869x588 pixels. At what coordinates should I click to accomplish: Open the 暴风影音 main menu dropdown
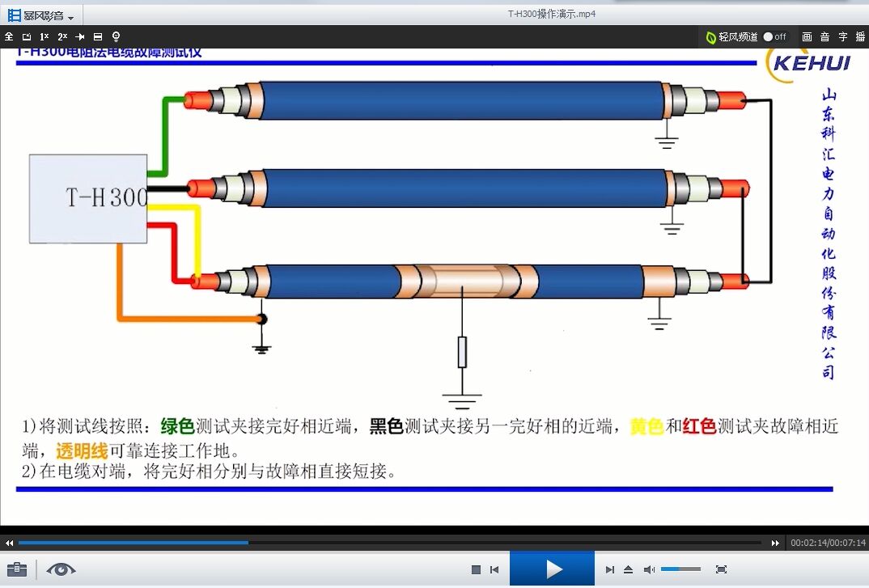point(40,15)
